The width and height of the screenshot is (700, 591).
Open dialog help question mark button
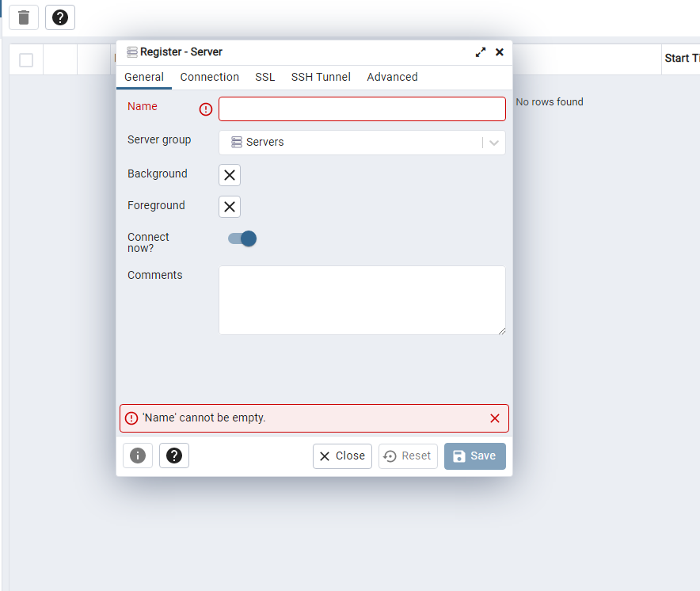coord(174,456)
